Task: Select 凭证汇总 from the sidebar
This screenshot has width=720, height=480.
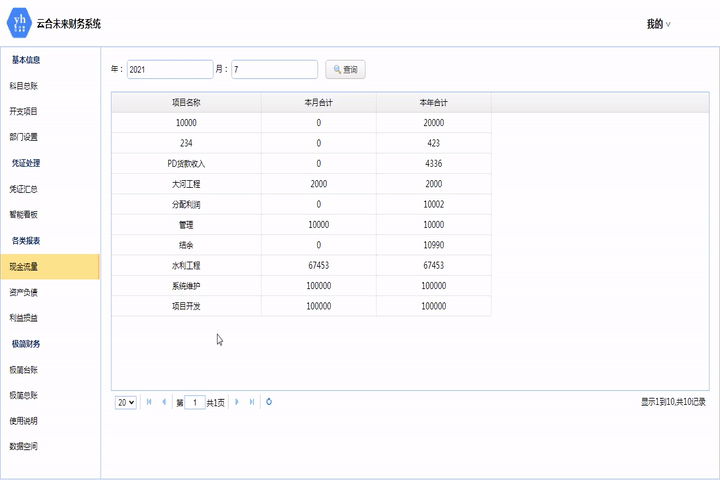Action: [x=24, y=189]
